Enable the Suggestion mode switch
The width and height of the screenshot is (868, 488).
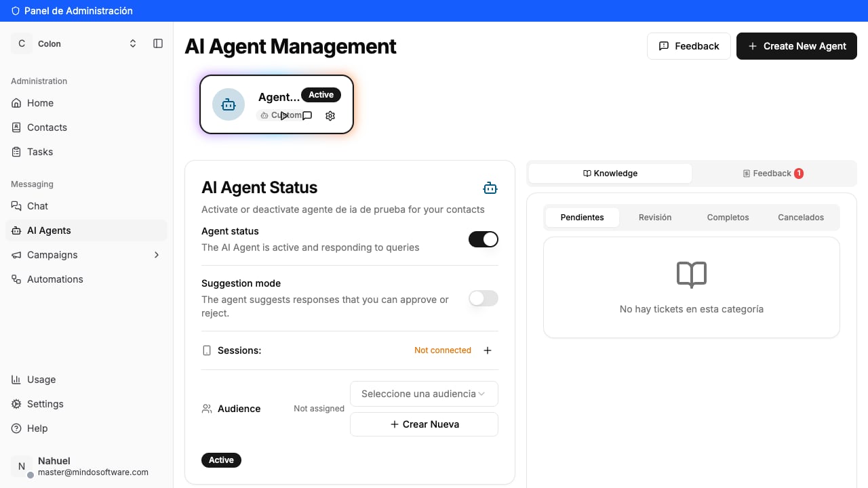[x=484, y=298]
